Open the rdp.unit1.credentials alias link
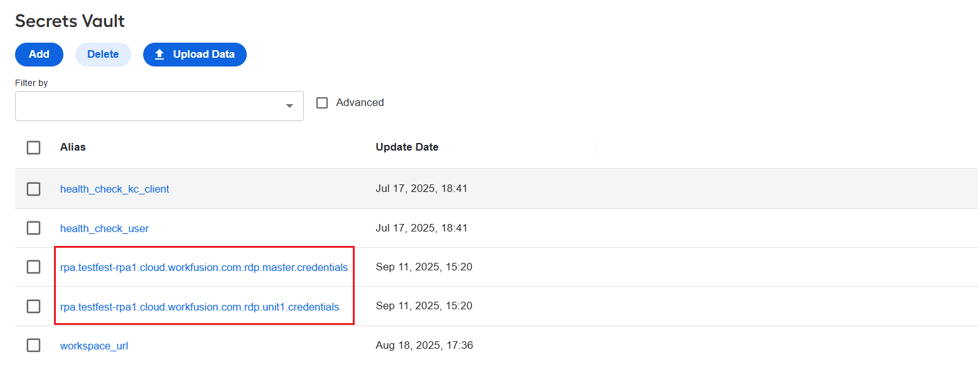The height and width of the screenshot is (372, 980). [200, 307]
